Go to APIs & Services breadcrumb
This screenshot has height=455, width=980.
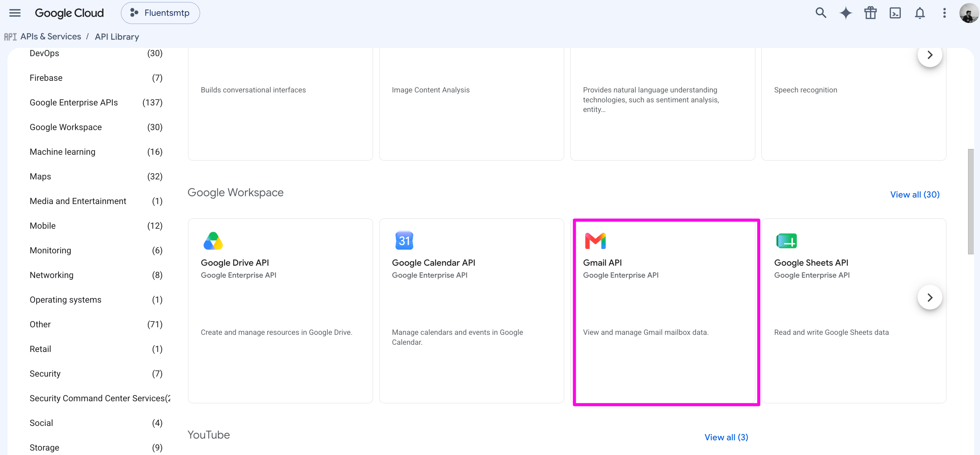(x=51, y=37)
